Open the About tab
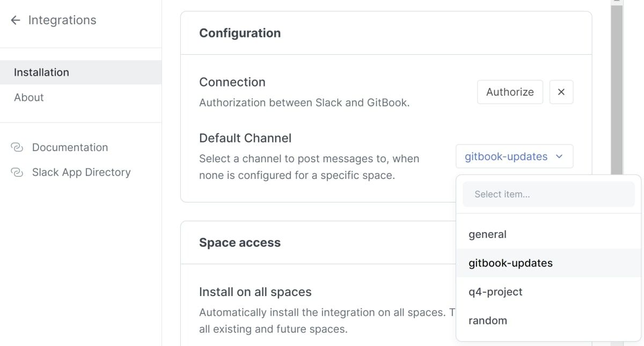Image resolution: width=644 pixels, height=346 pixels. pos(29,97)
